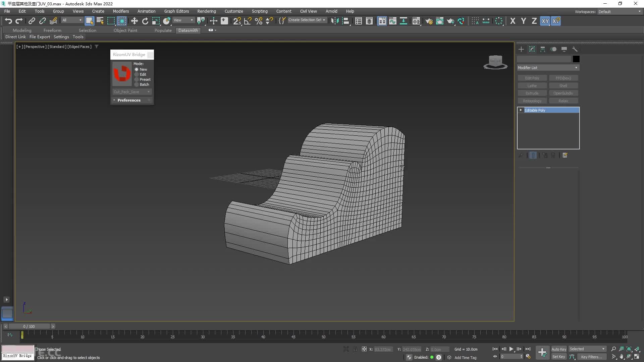The image size is (644, 362).
Task: Toggle the XY axis constraint
Action: [545, 21]
